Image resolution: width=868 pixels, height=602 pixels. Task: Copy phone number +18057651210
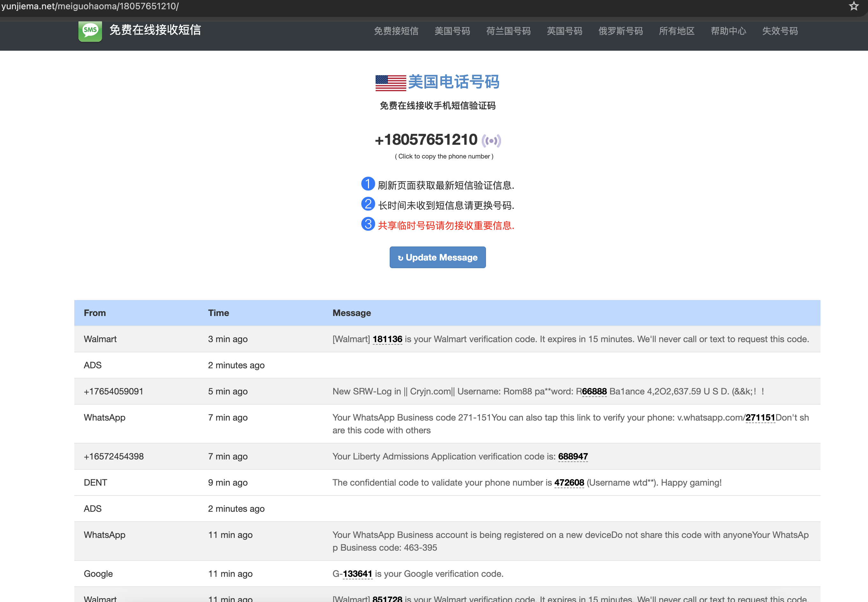(426, 140)
